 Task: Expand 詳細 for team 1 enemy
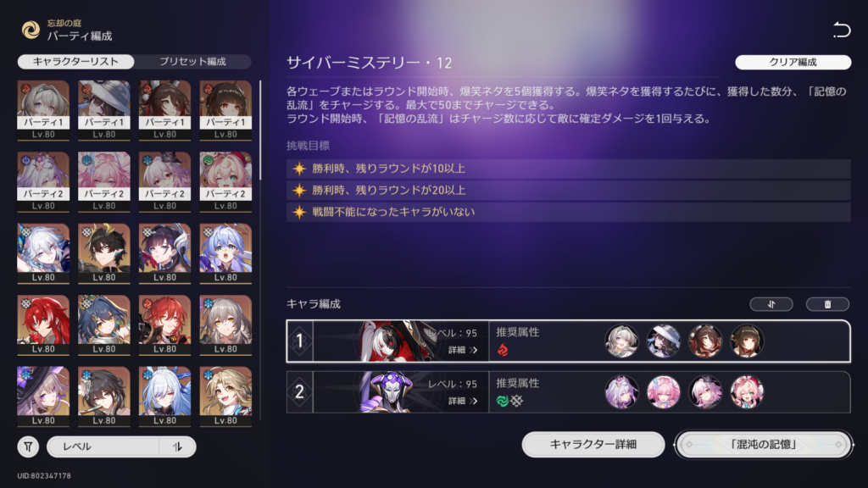[x=463, y=350]
